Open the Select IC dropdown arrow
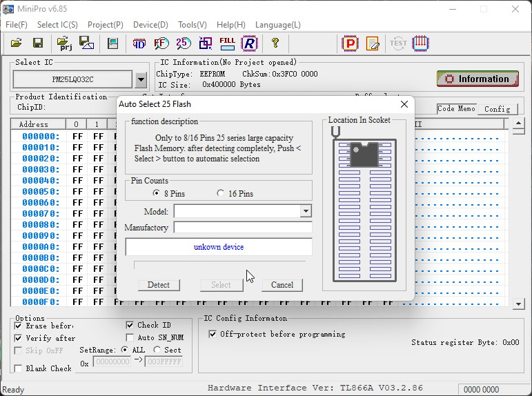This screenshot has height=396, width=532. [141, 79]
